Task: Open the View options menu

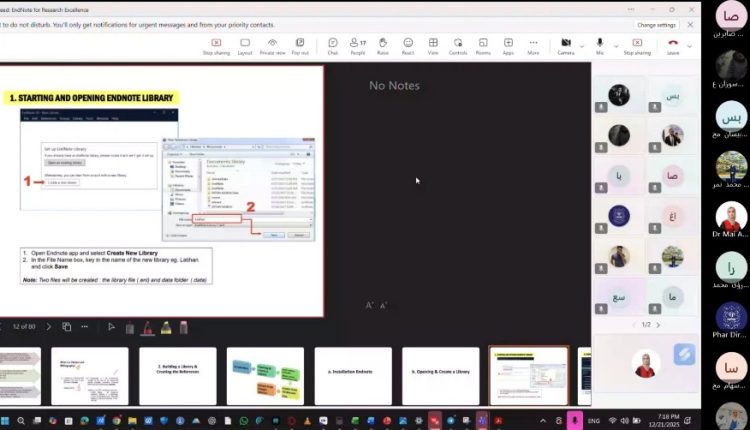Action: [433, 45]
